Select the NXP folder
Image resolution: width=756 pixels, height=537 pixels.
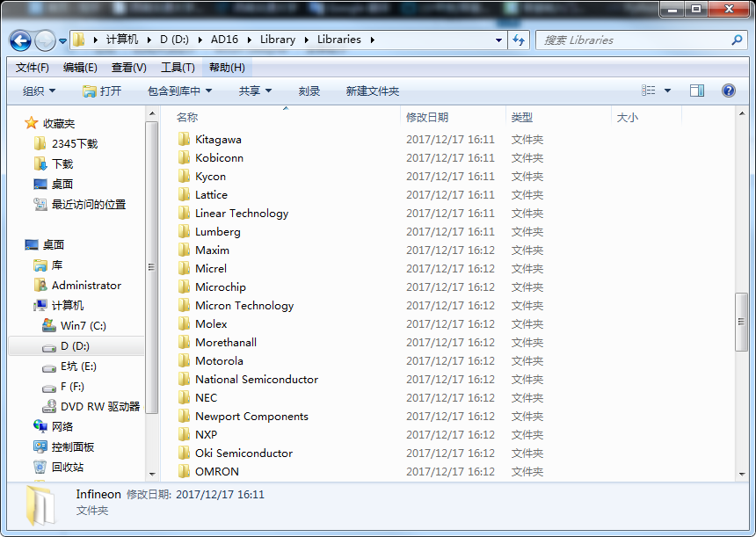(x=198, y=434)
